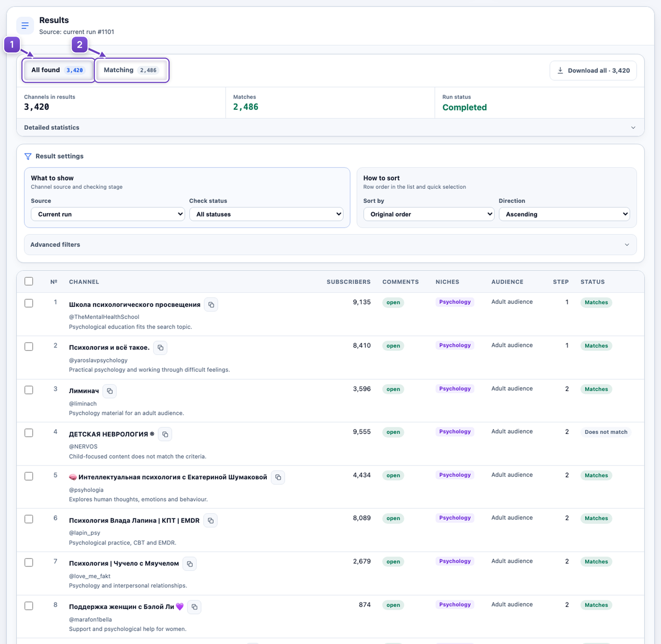Click the Psychology niche tag for Лиминач

pos(455,389)
